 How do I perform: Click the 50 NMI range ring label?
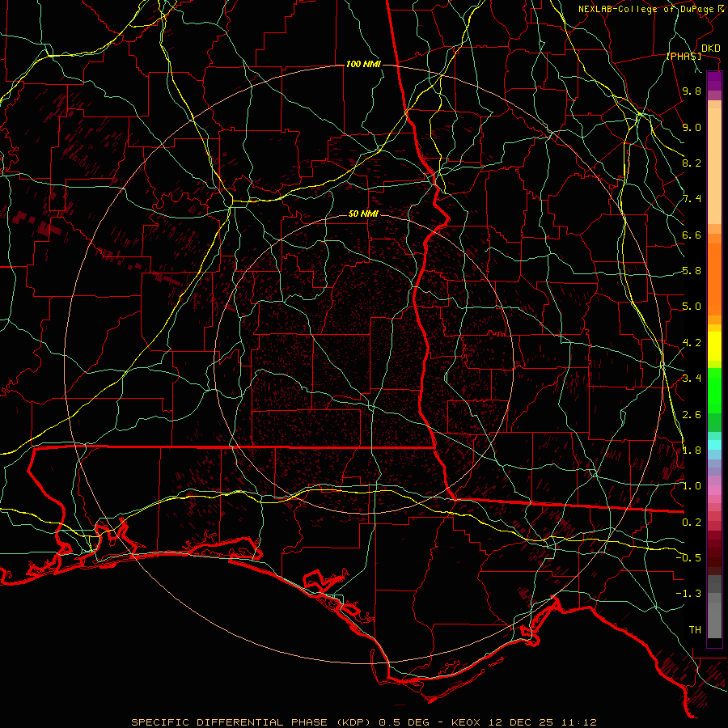click(x=363, y=214)
